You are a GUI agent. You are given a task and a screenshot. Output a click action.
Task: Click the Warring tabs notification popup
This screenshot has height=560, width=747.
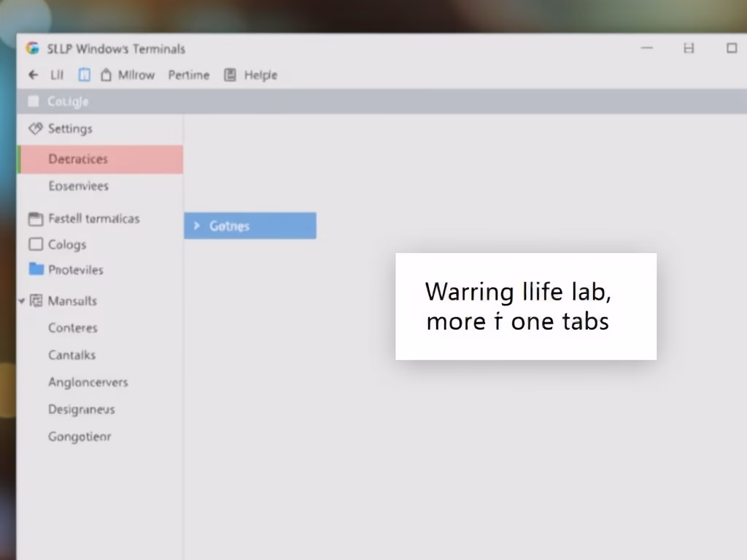525,306
